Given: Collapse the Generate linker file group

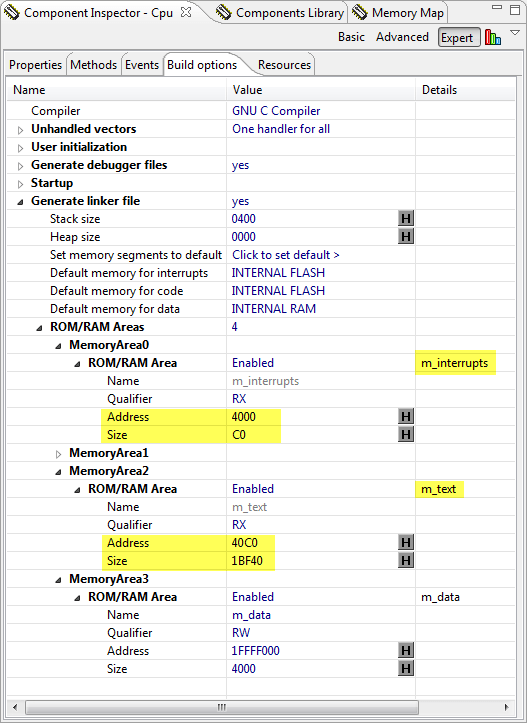Looking at the screenshot, I should 20,201.
